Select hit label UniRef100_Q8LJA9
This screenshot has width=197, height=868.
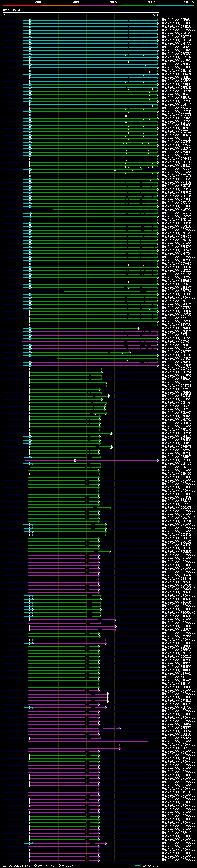[x=177, y=71]
